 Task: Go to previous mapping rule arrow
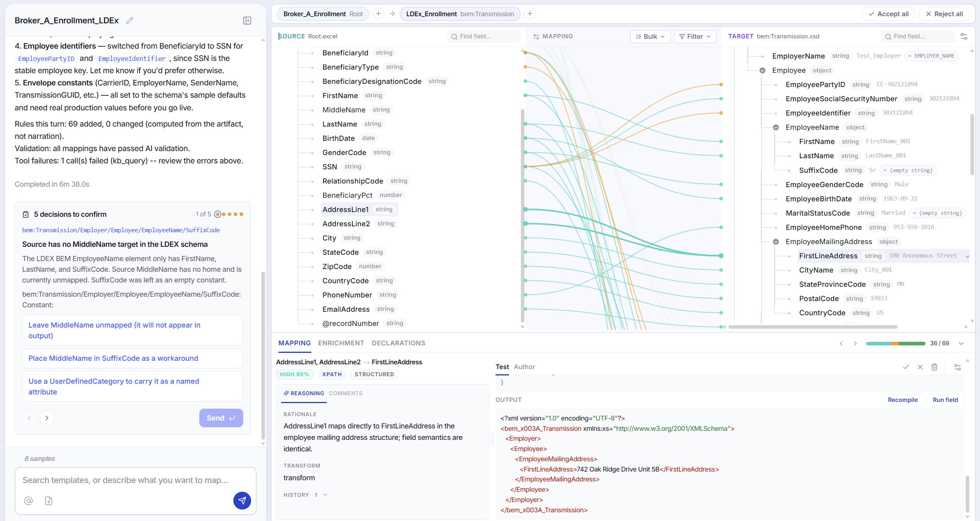[x=841, y=343]
